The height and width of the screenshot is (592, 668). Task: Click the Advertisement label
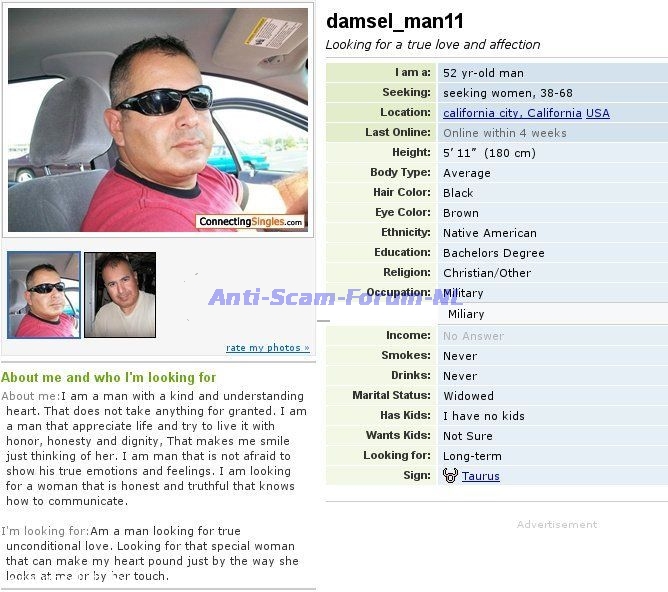[557, 524]
